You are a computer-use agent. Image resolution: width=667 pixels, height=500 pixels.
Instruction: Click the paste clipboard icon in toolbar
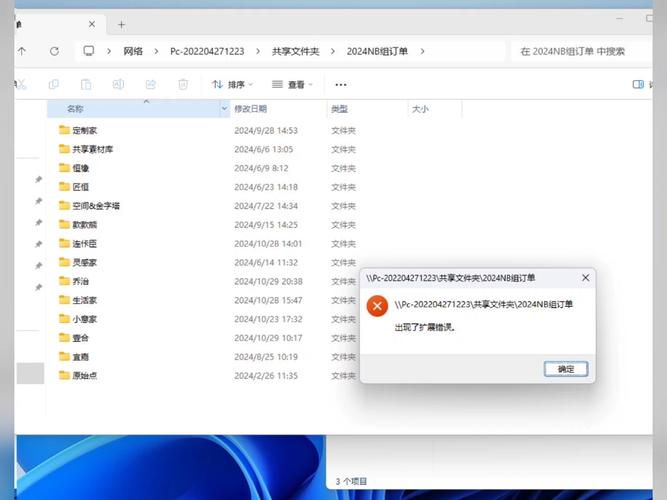click(86, 84)
